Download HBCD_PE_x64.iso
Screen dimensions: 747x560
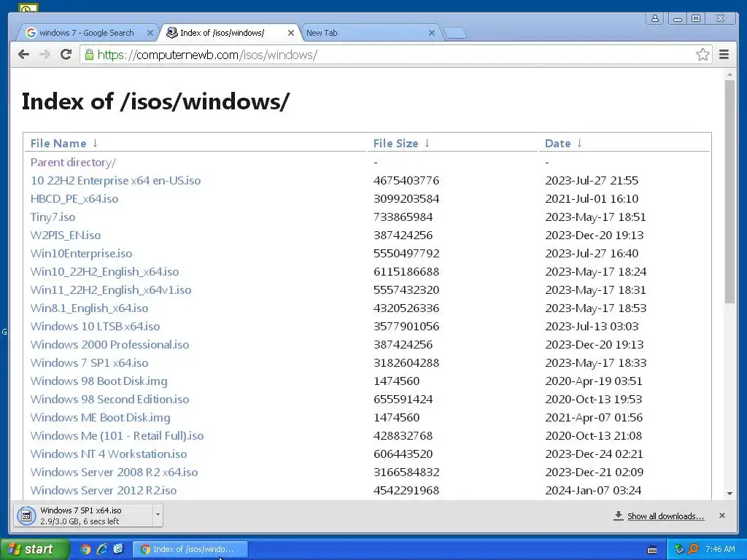point(74,198)
